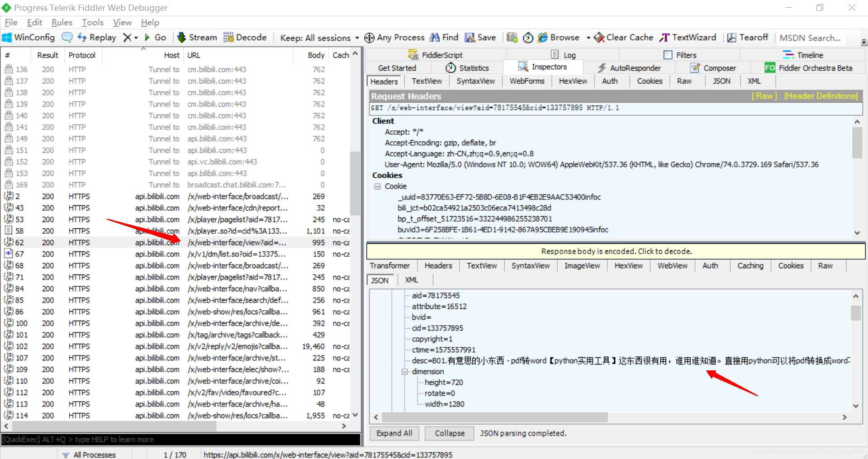Replay the selected session
The image size is (868, 459).
(97, 38)
